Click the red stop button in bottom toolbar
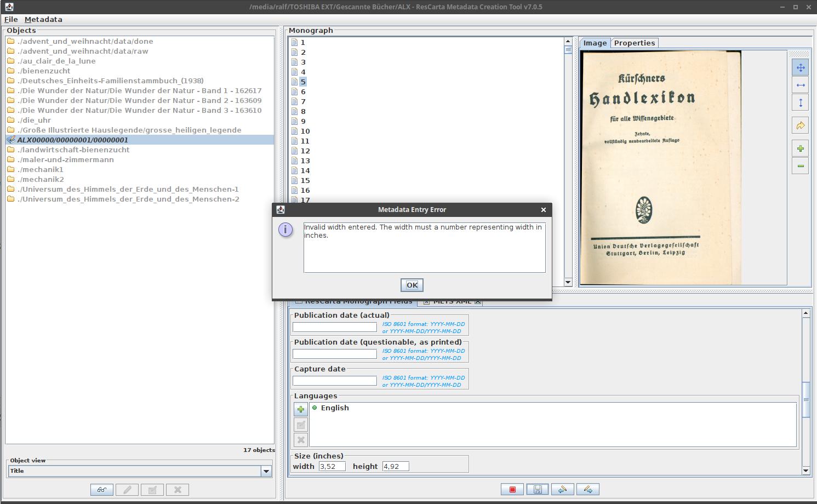 (x=512, y=489)
